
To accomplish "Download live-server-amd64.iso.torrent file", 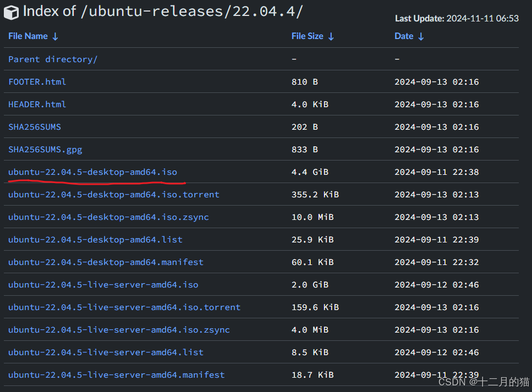I will 124,307.
